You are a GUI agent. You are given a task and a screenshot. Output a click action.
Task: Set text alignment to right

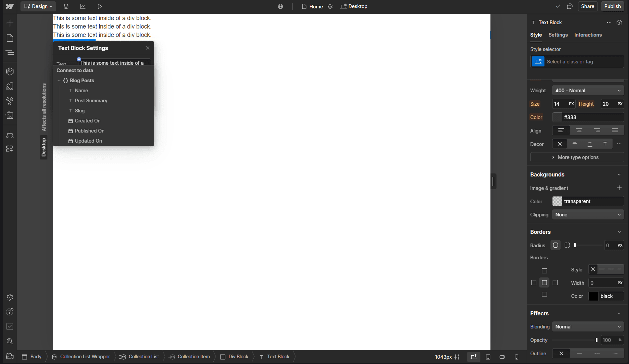[x=597, y=131]
